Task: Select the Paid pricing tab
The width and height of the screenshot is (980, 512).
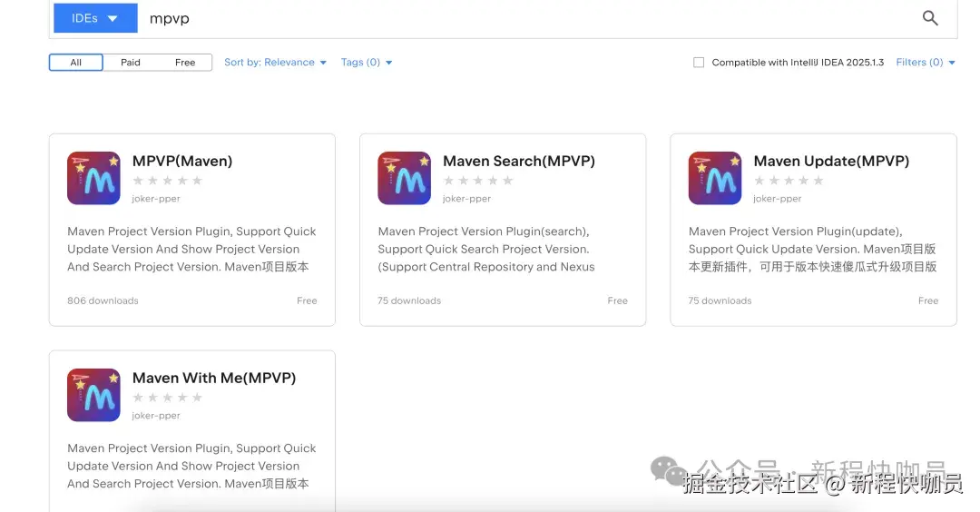Action: tap(131, 63)
